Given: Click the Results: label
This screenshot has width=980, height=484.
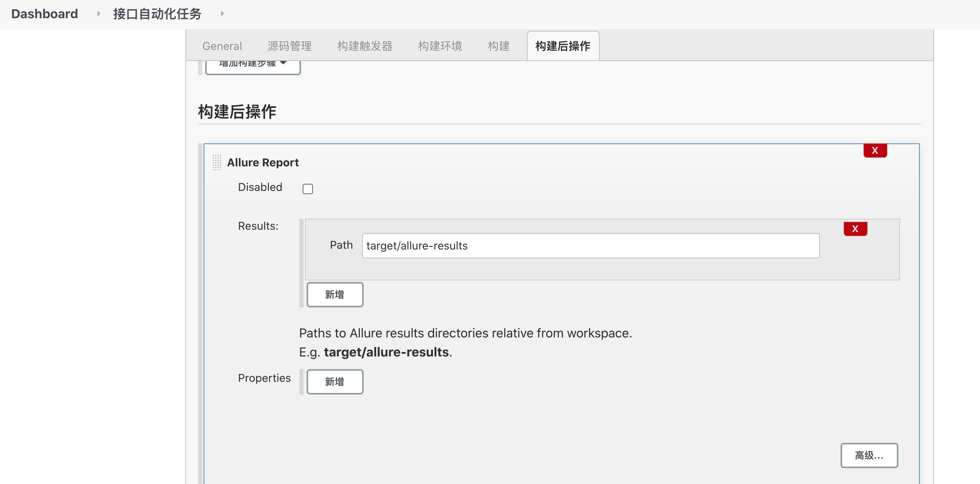Looking at the screenshot, I should 258,226.
